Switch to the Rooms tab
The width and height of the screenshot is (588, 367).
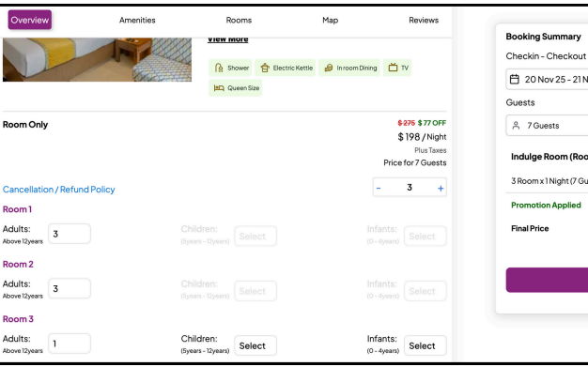click(239, 21)
